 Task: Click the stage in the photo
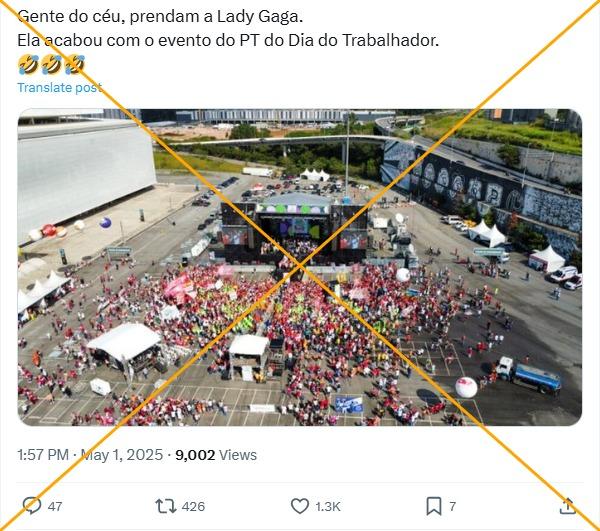295,230
